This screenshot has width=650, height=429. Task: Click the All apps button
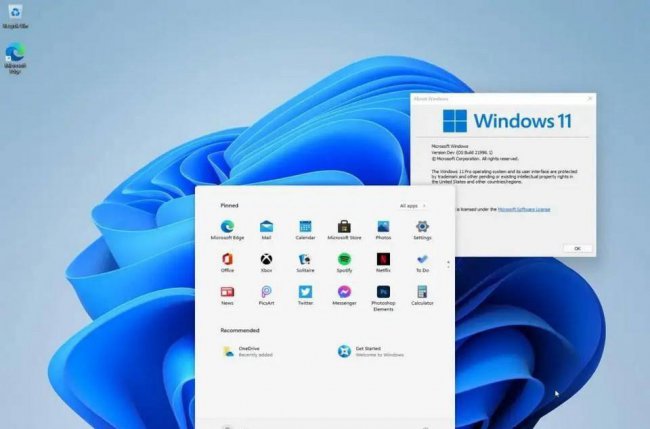pos(412,206)
